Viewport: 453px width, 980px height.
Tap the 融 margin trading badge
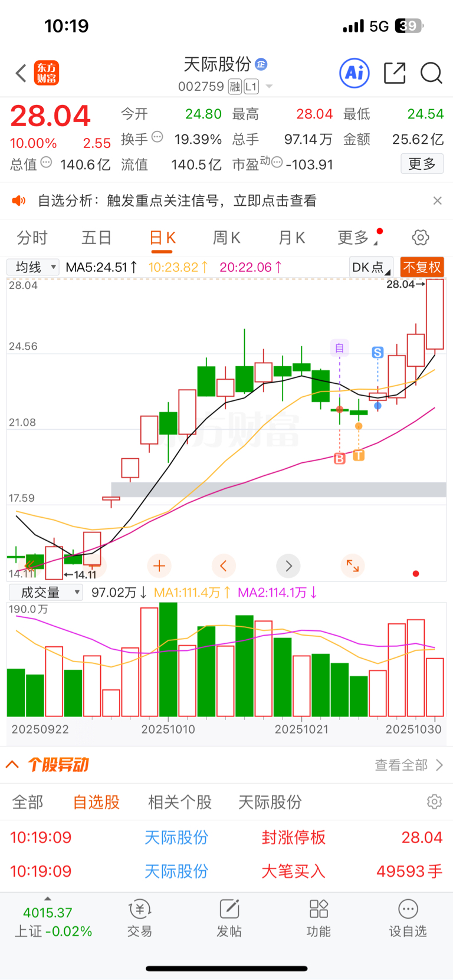pyautogui.click(x=235, y=87)
